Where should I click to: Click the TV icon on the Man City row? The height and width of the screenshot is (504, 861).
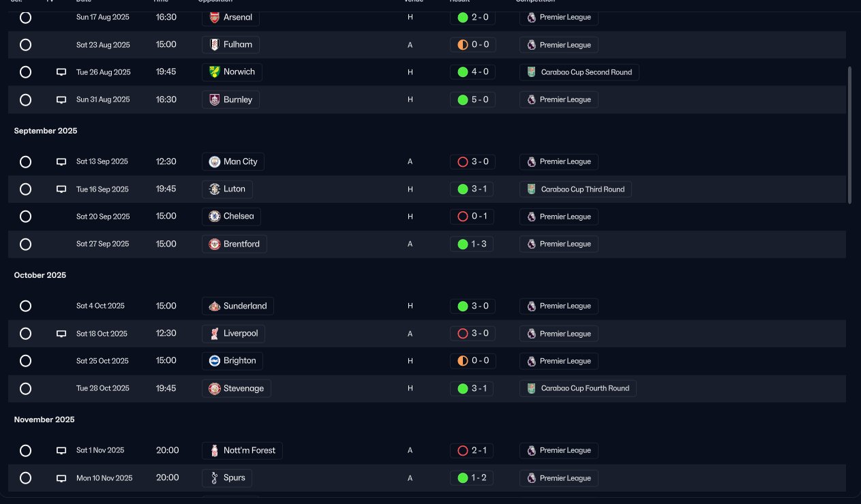(x=61, y=162)
